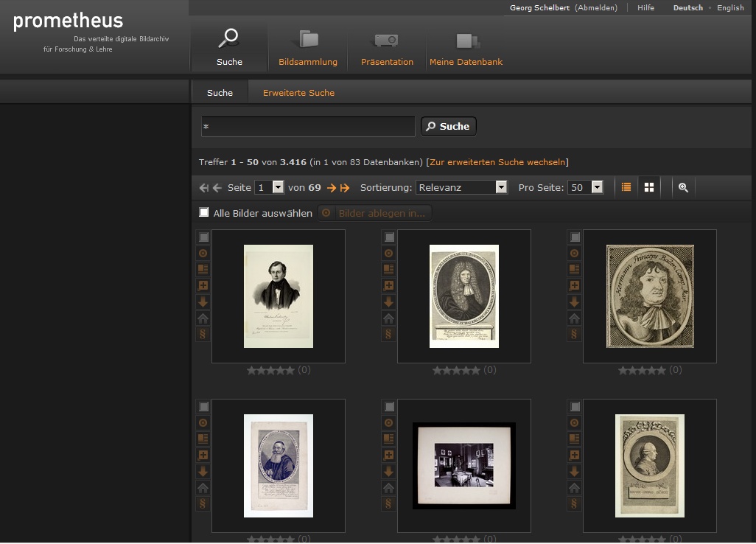Open the Hermann Princeps Baden thumbnail
This screenshot has width=756, height=544.
click(x=650, y=296)
